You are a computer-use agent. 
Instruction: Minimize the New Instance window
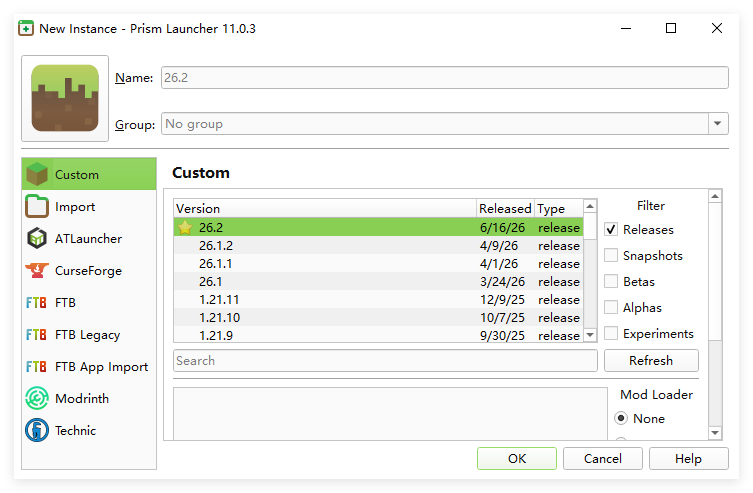coord(626,28)
